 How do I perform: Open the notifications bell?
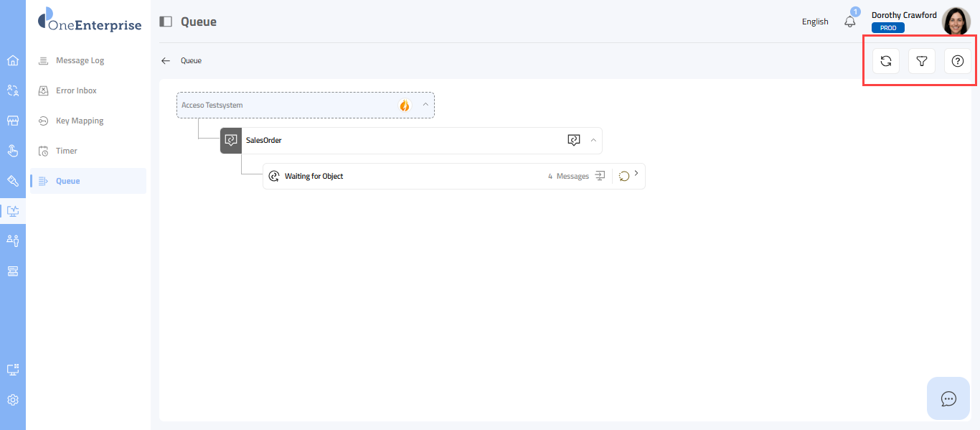850,22
